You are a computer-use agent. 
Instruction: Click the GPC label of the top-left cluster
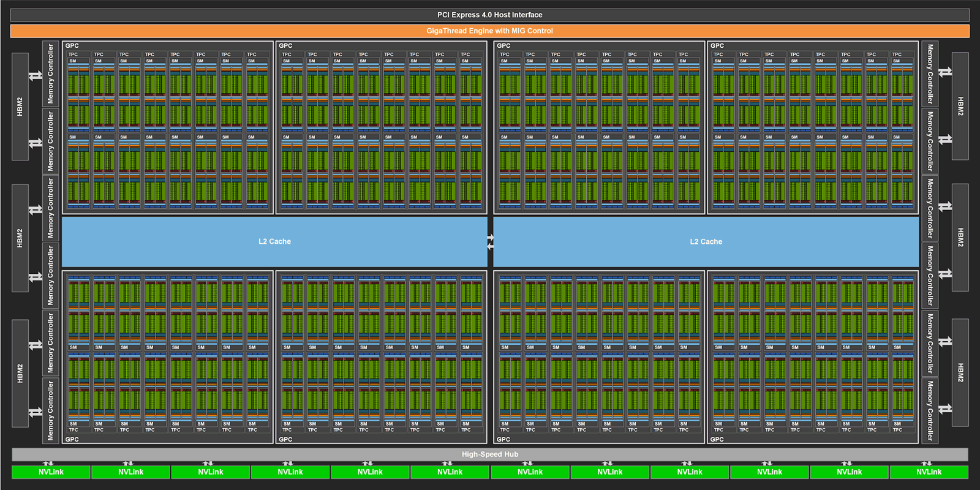point(72,46)
